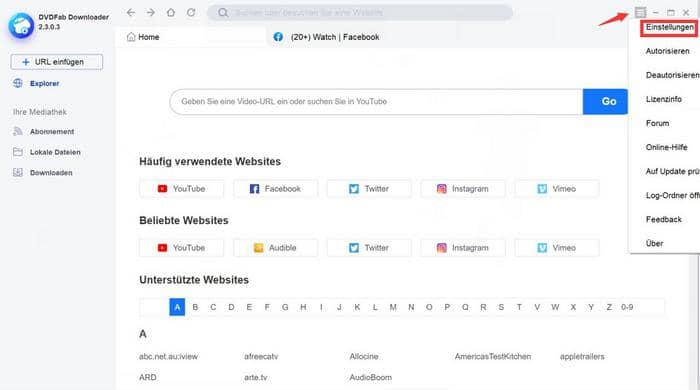Open the AmericasTestKitchen link
The width and height of the screenshot is (700, 390).
pyautogui.click(x=493, y=356)
